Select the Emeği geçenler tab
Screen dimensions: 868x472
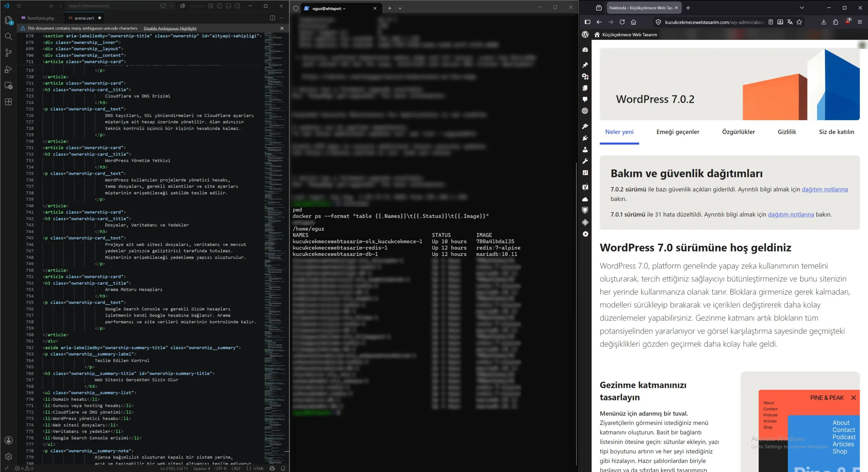point(678,132)
